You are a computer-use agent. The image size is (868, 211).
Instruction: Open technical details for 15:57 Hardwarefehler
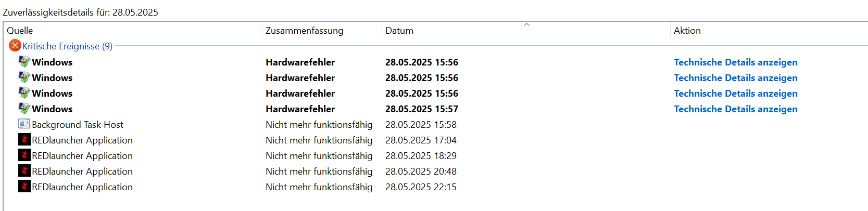pyautogui.click(x=735, y=109)
